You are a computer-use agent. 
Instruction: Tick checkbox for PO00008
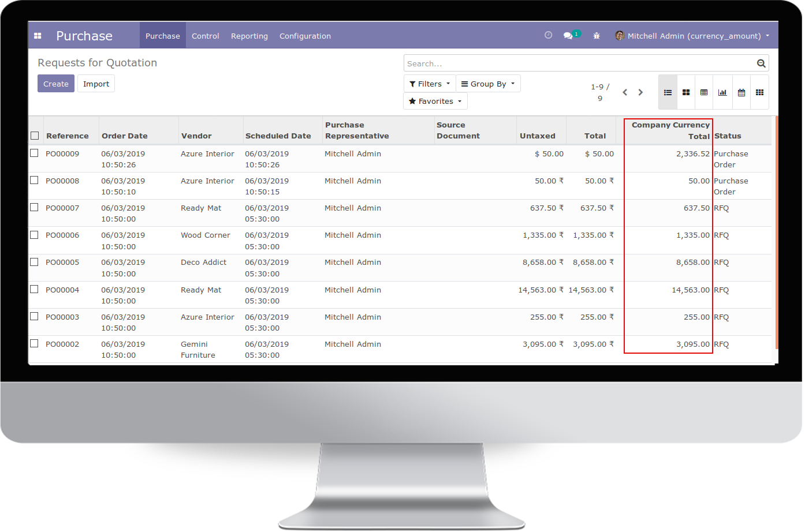point(34,180)
